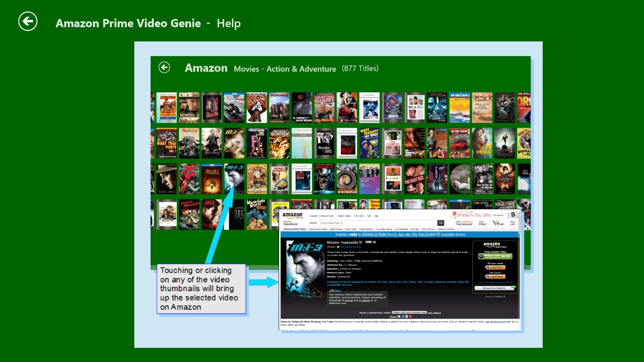Click the Buy movie 1-Click button

tap(495, 277)
